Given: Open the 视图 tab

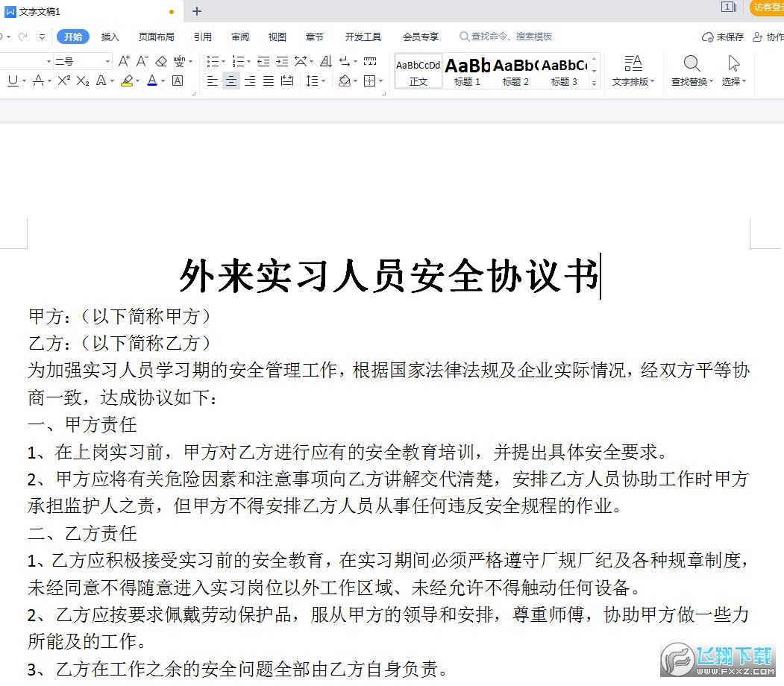Looking at the screenshot, I should pos(277,37).
